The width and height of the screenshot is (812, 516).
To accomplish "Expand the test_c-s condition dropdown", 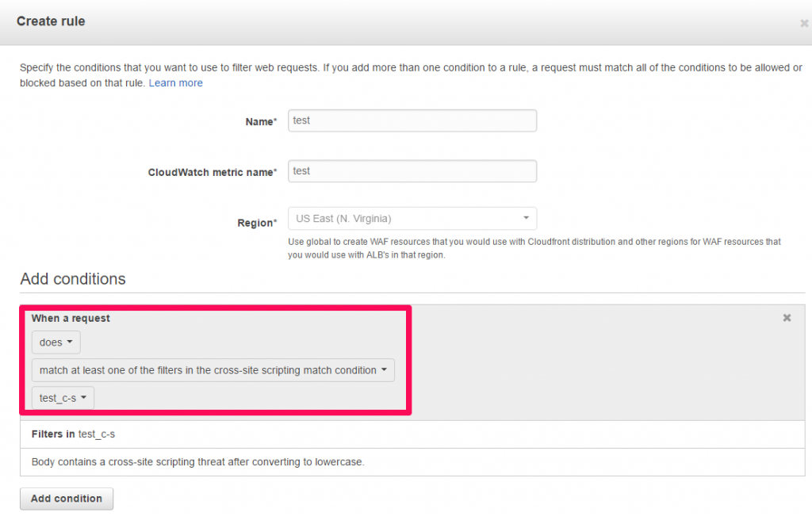I will (63, 398).
